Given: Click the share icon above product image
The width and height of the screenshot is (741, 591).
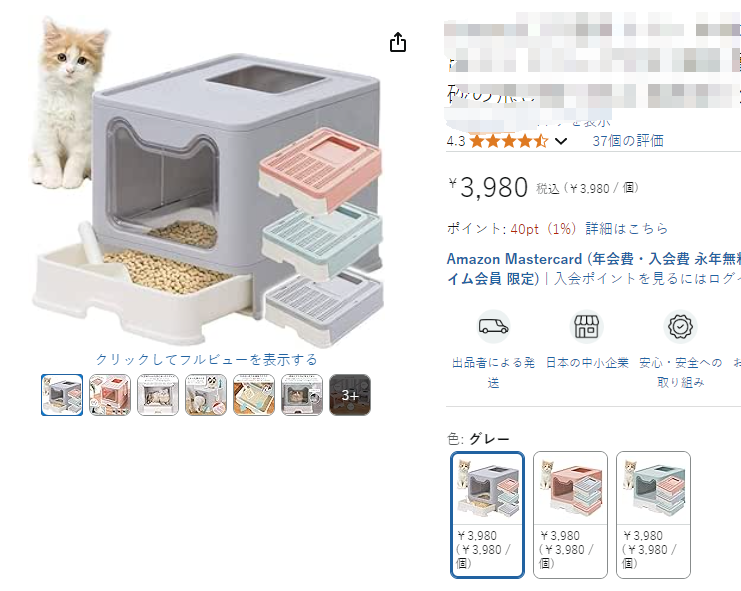Looking at the screenshot, I should coord(398,42).
